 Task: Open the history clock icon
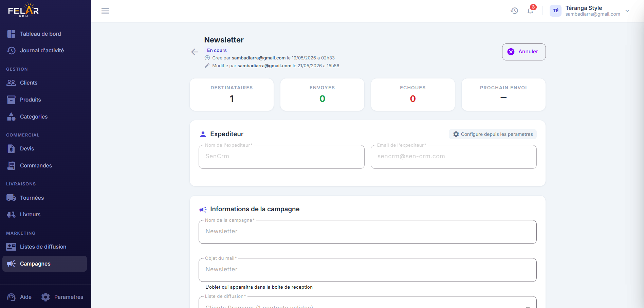click(x=514, y=11)
